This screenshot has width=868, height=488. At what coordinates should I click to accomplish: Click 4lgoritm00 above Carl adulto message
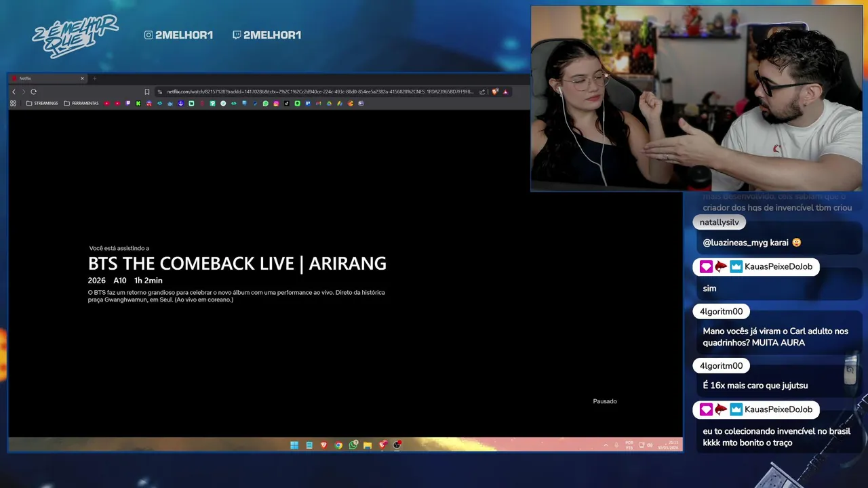(721, 312)
